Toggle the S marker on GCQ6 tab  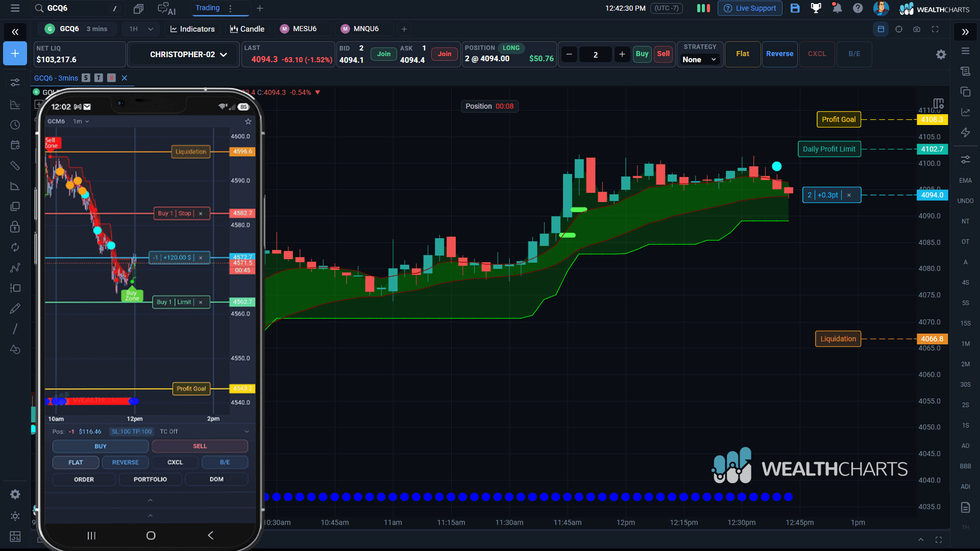click(x=86, y=78)
